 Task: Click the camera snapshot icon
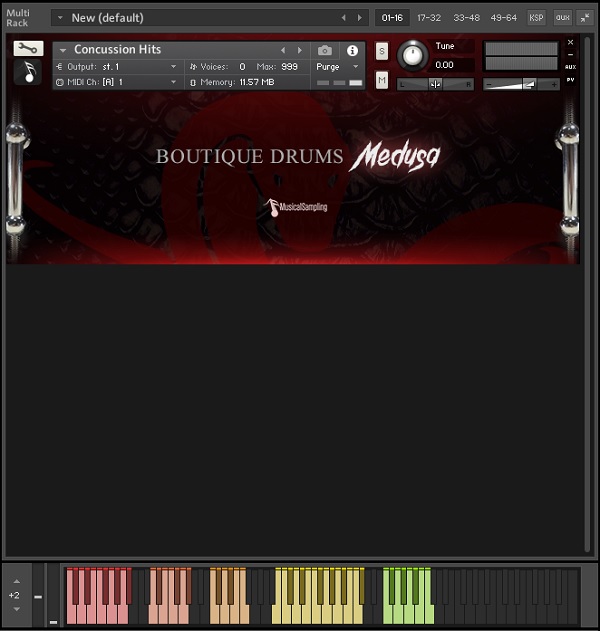click(x=325, y=50)
